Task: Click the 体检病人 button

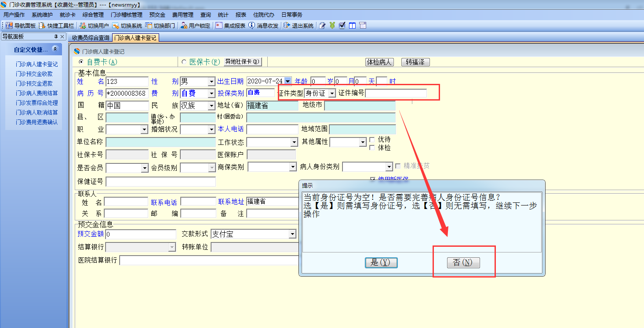Action: click(x=379, y=62)
